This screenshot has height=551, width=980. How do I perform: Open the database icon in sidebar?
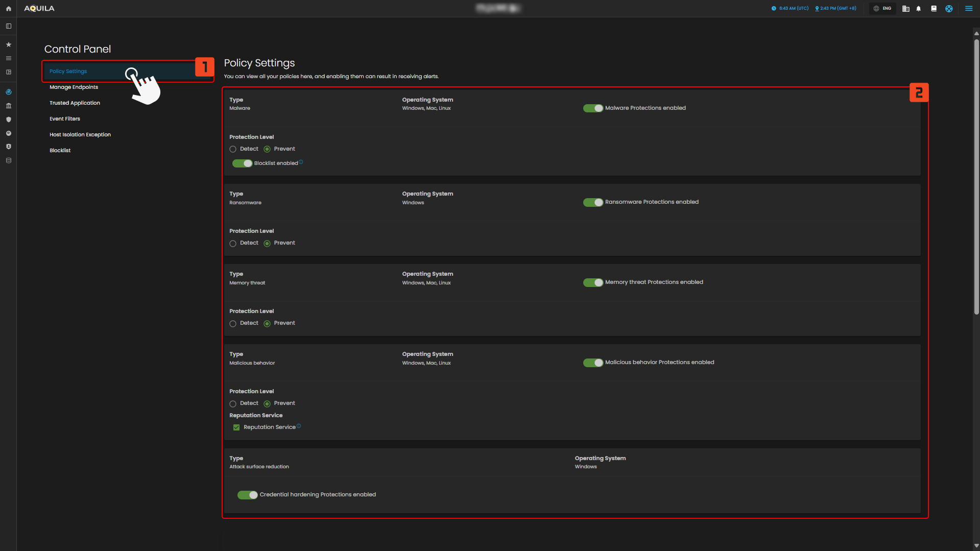(x=8, y=160)
